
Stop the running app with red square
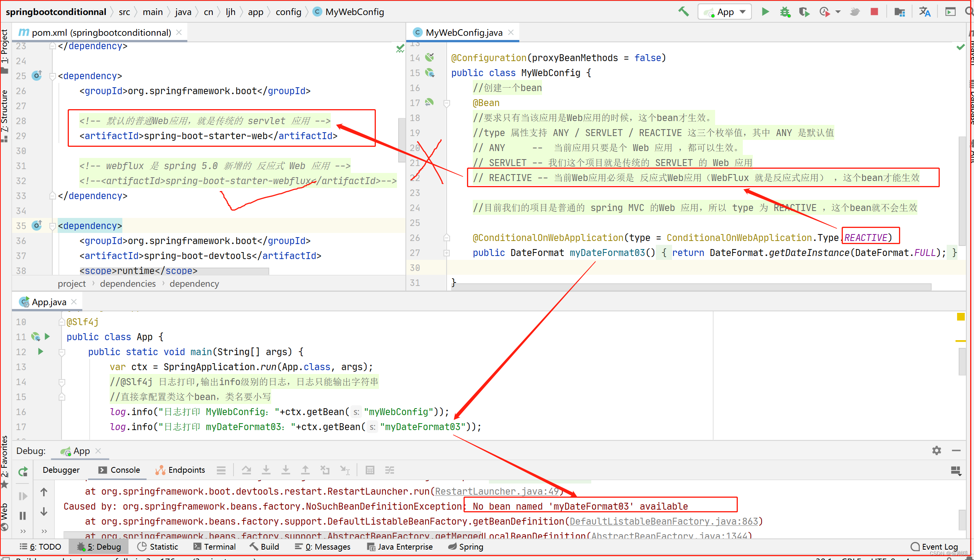pyautogui.click(x=874, y=12)
